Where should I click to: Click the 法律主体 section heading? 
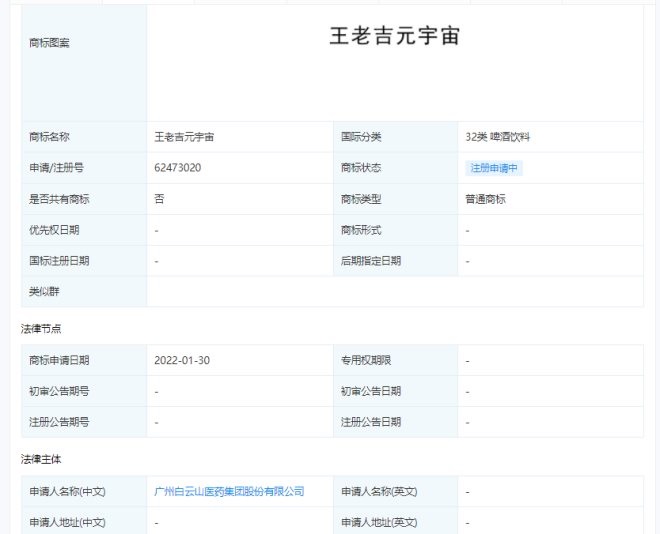41,459
